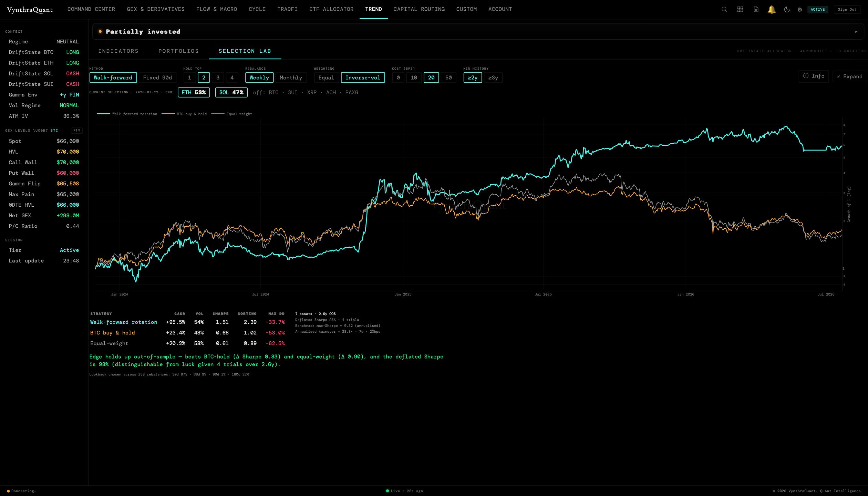Select ≥2y min history
868x496 pixels.
coord(473,77)
